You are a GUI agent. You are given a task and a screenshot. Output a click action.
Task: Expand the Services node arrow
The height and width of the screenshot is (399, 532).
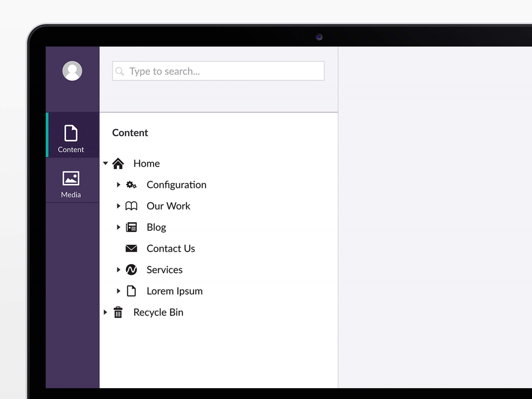[119, 270]
